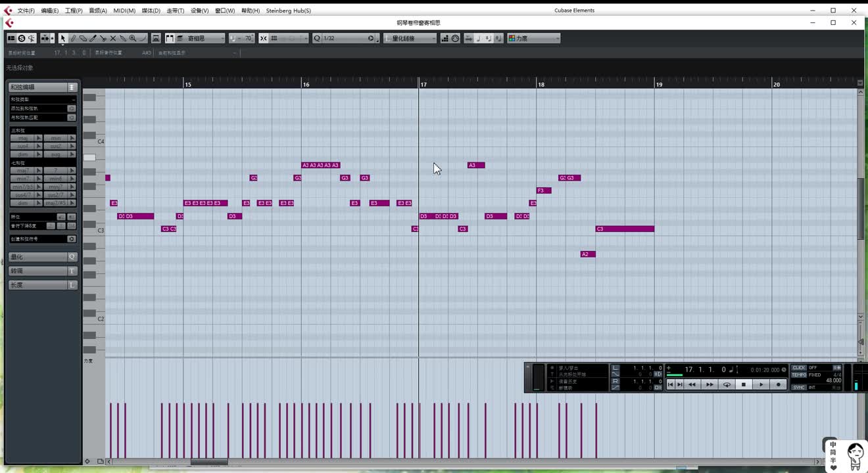Select the Object Selection arrow tool

point(63,38)
